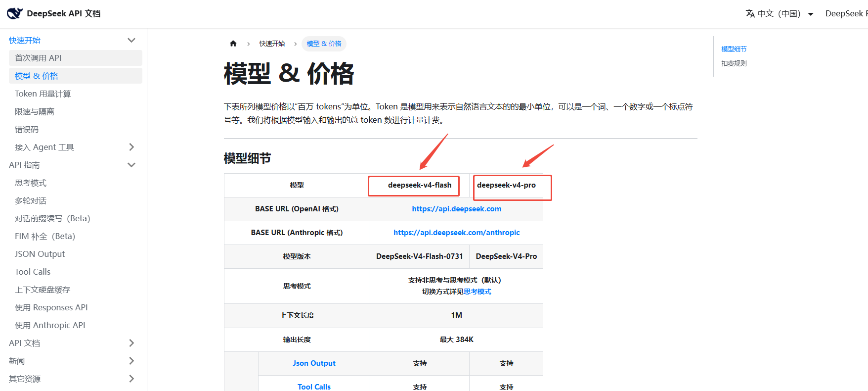
Task: Collapse the 快速开始 sidebar section
Action: [x=131, y=40]
